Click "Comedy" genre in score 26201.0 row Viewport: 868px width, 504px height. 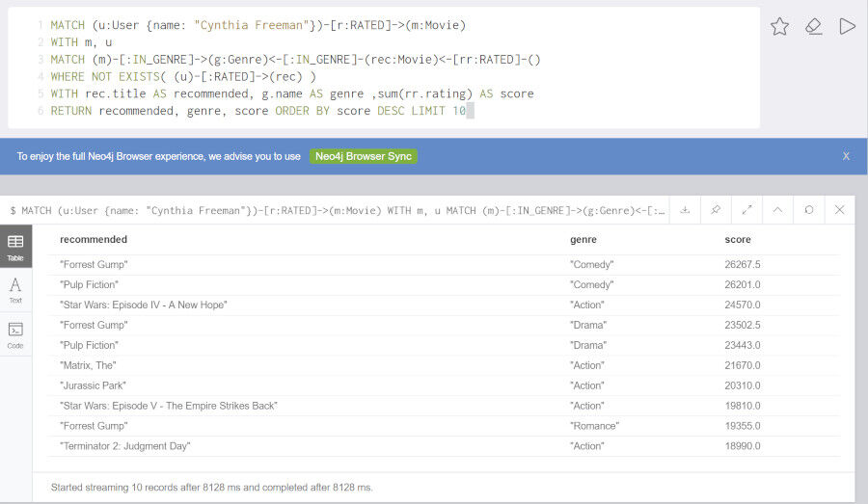592,285
